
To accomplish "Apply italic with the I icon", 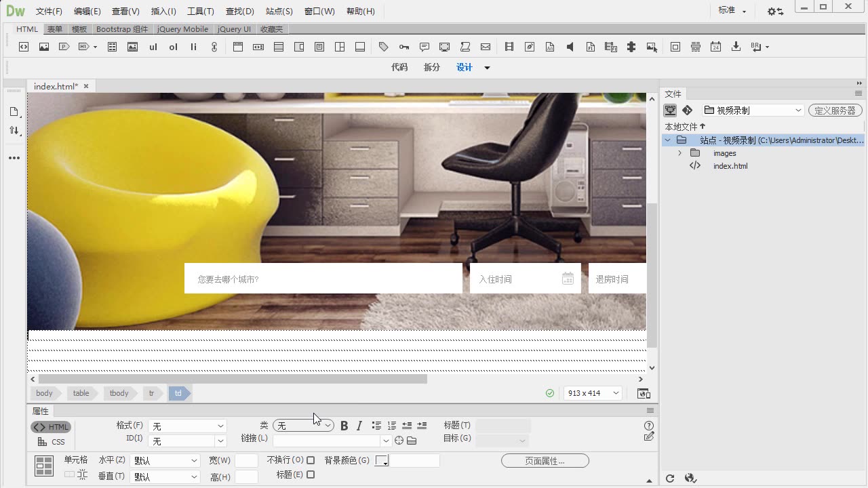I will coord(359,426).
